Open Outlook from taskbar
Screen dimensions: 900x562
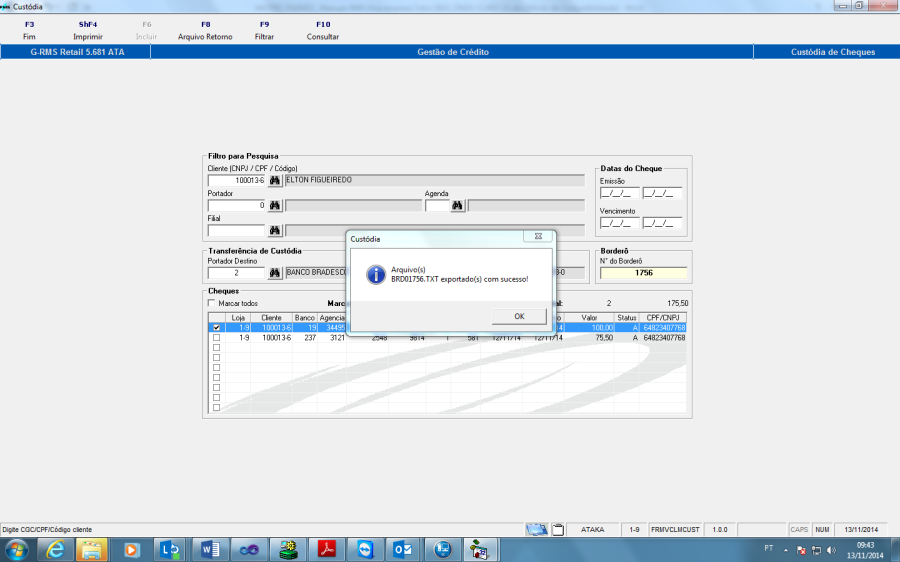[x=404, y=550]
